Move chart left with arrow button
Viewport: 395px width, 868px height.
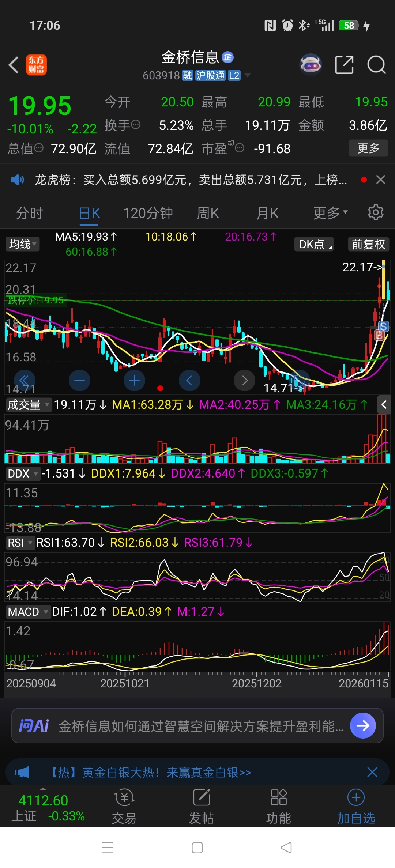click(x=189, y=381)
